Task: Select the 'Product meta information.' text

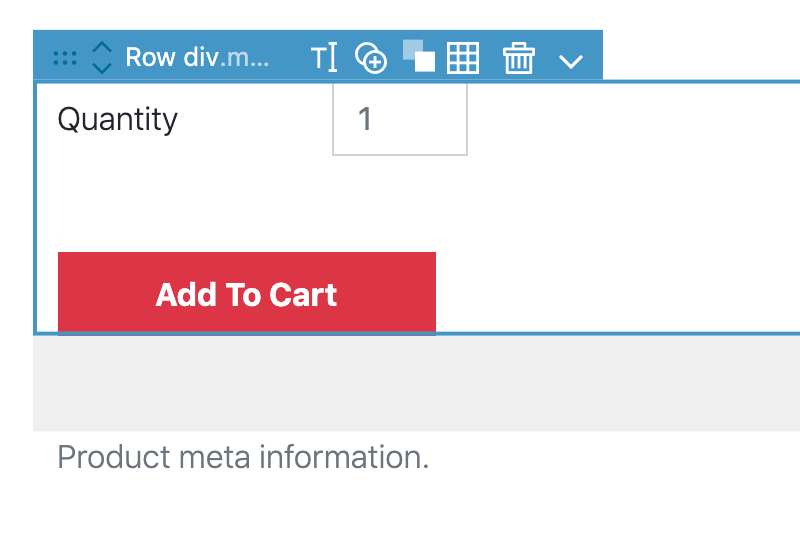Action: click(243, 456)
